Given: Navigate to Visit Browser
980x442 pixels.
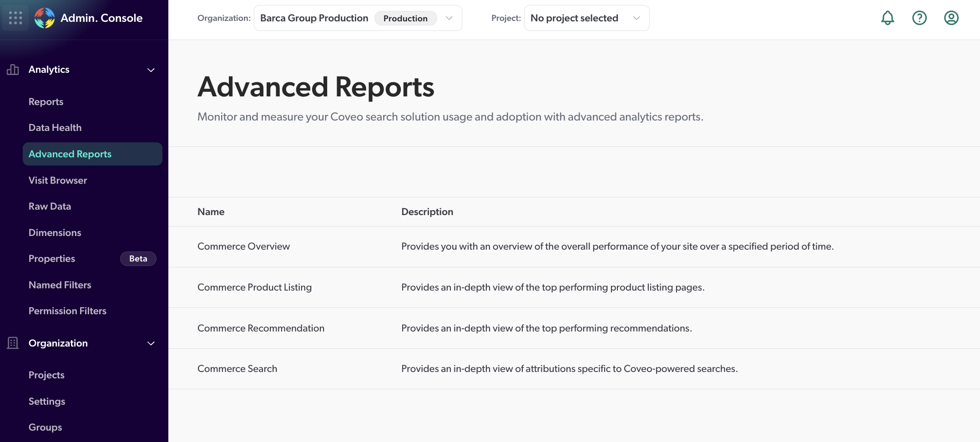Looking at the screenshot, I should point(58,181).
